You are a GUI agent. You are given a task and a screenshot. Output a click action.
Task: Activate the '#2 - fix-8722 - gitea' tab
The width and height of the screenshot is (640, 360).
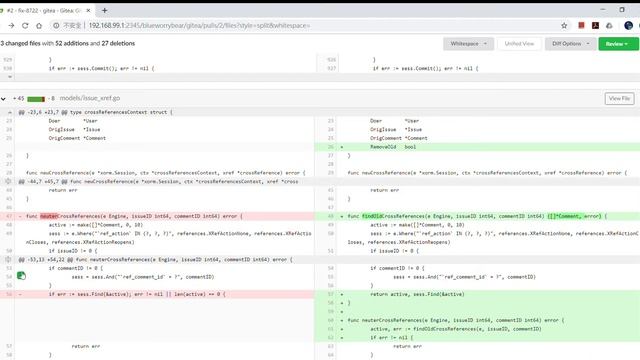point(44,11)
